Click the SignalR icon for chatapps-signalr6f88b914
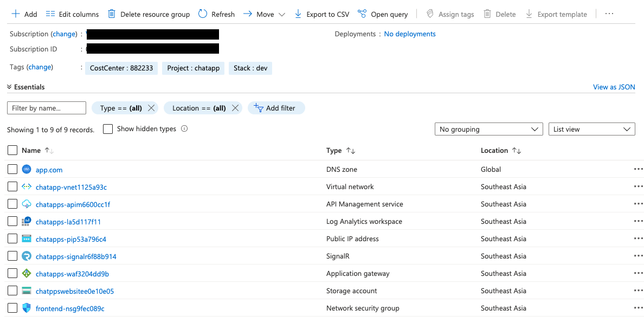The width and height of the screenshot is (644, 329). [x=26, y=256]
